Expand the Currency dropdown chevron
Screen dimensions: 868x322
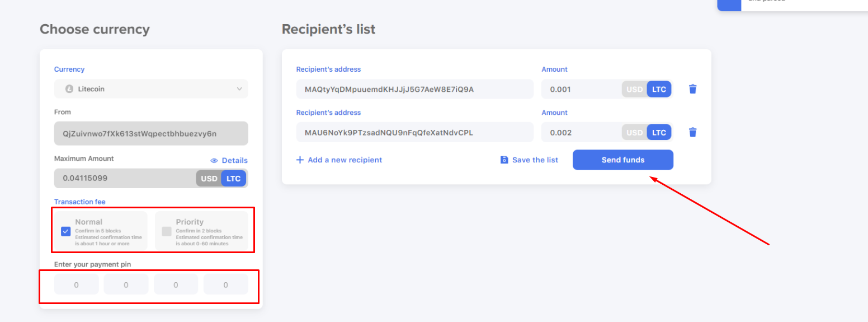tap(239, 89)
